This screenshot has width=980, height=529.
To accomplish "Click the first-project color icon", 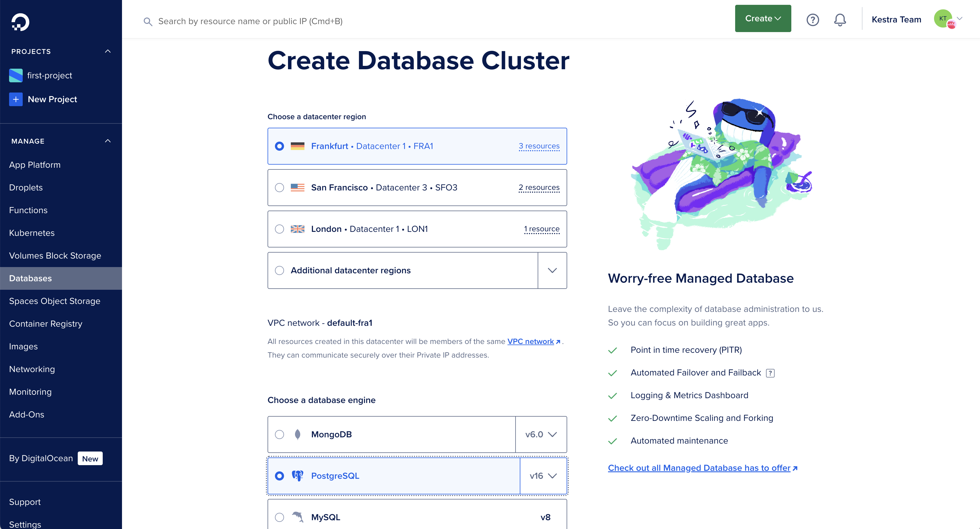I will (16, 75).
